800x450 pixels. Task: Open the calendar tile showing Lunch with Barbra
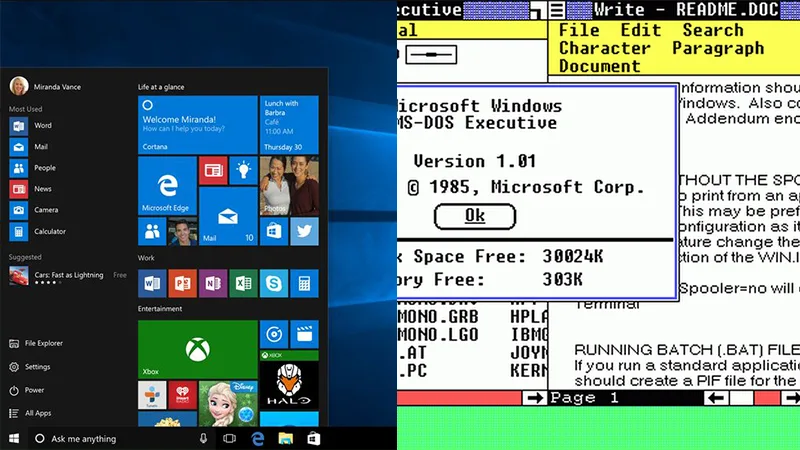click(289, 124)
